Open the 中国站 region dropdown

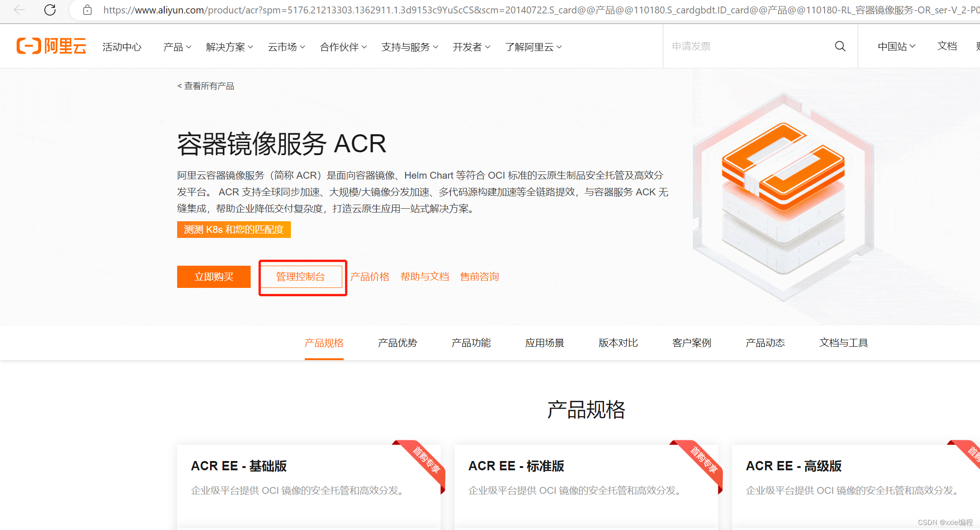896,46
